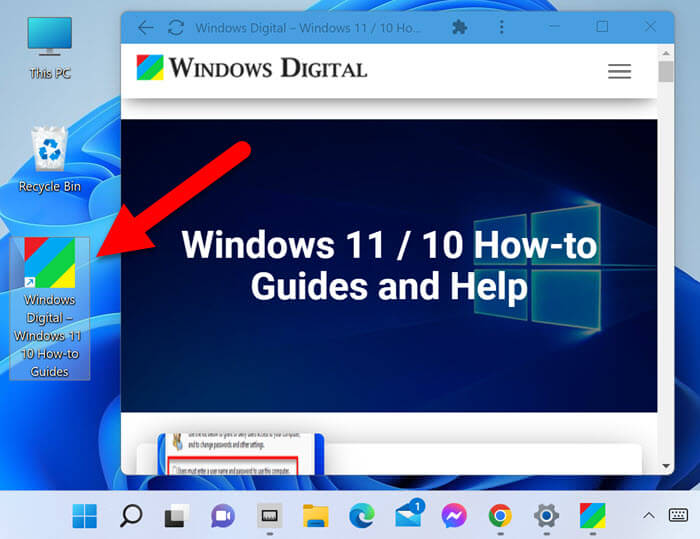Click the Windows 11 / 10 How-to hero banner
The height and width of the screenshot is (539, 700).
[x=389, y=266]
